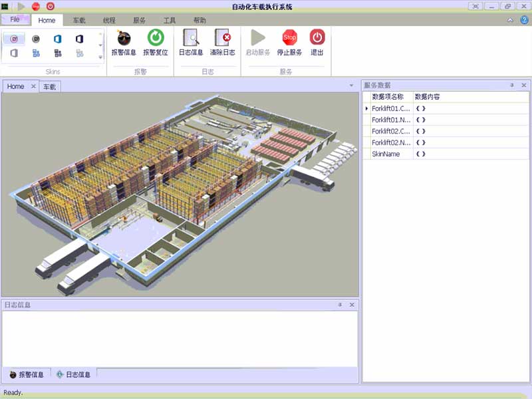Switch to the 车载 document tab
Screen dimensions: 532x399
pos(50,86)
